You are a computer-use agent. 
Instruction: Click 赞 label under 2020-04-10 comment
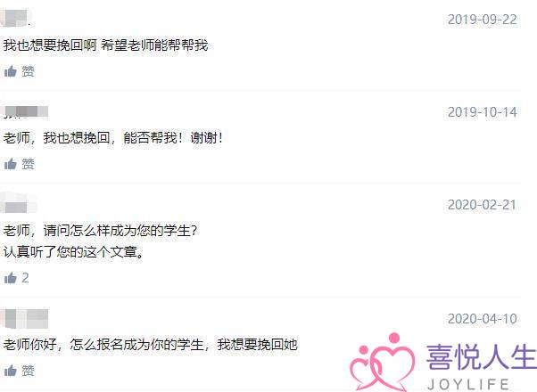pyautogui.click(x=28, y=371)
